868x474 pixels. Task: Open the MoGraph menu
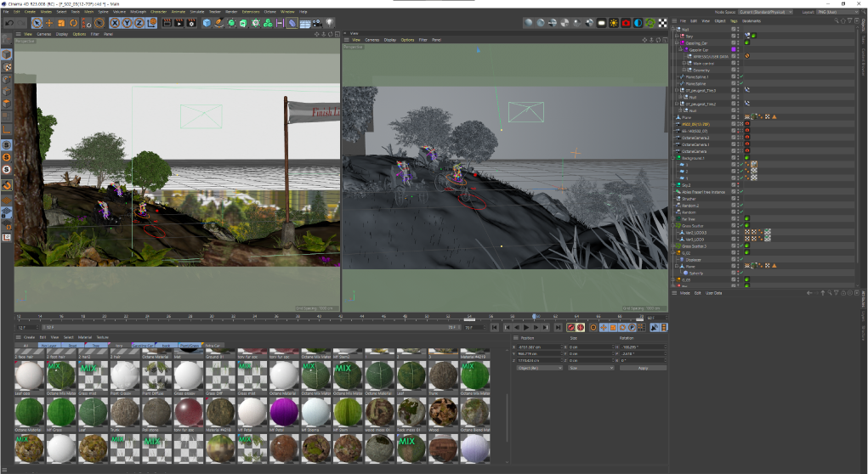[x=138, y=12]
